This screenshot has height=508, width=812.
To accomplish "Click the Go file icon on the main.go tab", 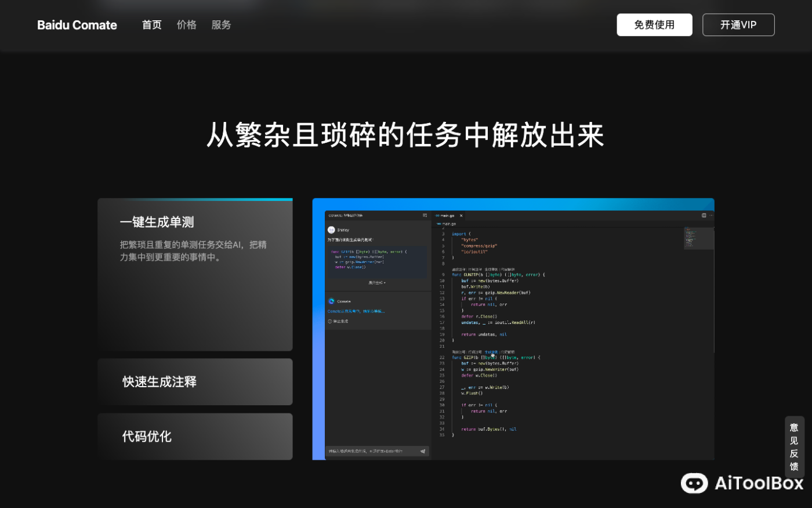I will point(437,215).
